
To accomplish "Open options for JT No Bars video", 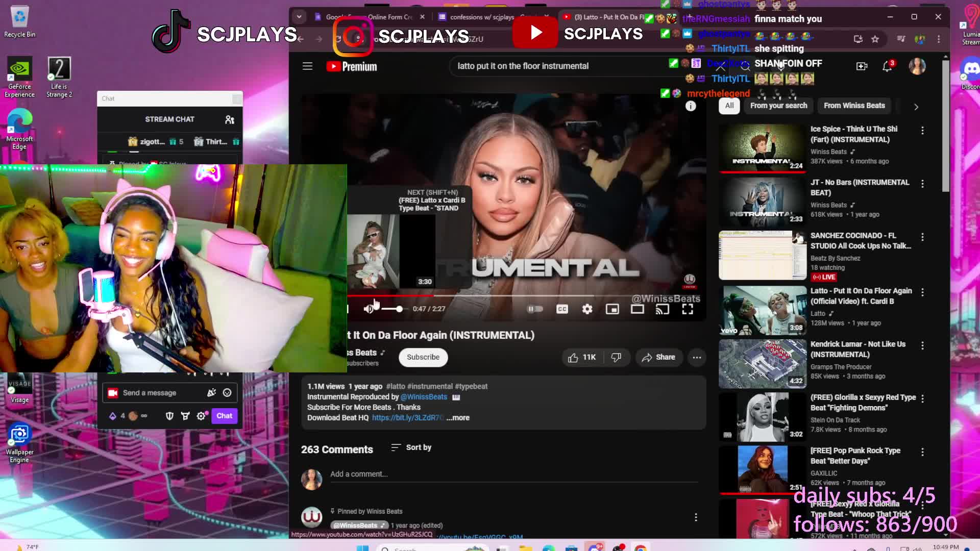I will click(x=922, y=184).
